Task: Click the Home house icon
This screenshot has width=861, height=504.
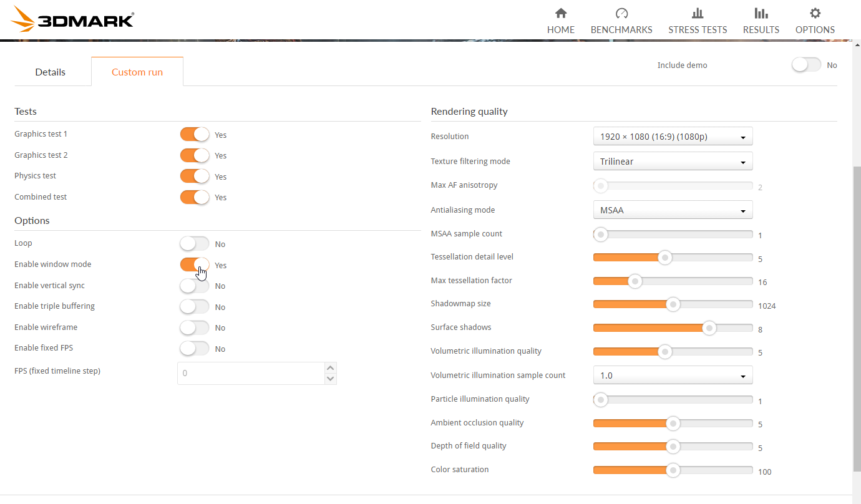Action: (x=561, y=13)
